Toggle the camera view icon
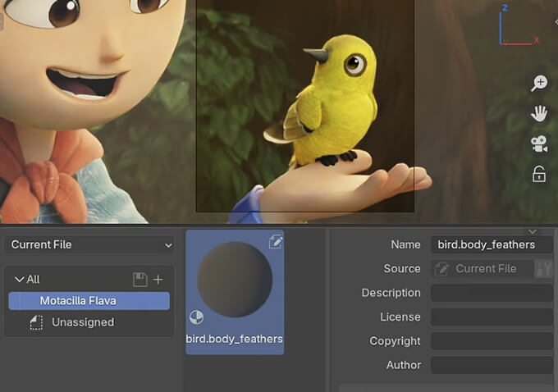The height and width of the screenshot is (392, 558). [x=539, y=144]
